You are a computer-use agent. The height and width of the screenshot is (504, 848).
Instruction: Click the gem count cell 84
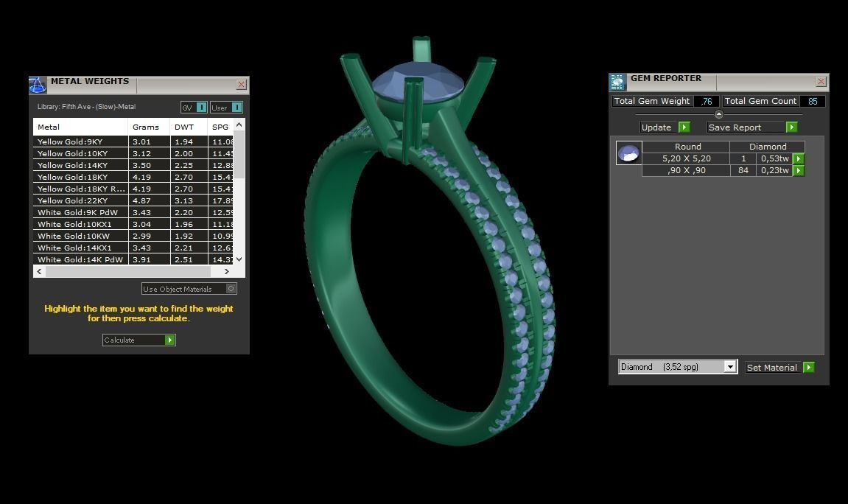[743, 170]
